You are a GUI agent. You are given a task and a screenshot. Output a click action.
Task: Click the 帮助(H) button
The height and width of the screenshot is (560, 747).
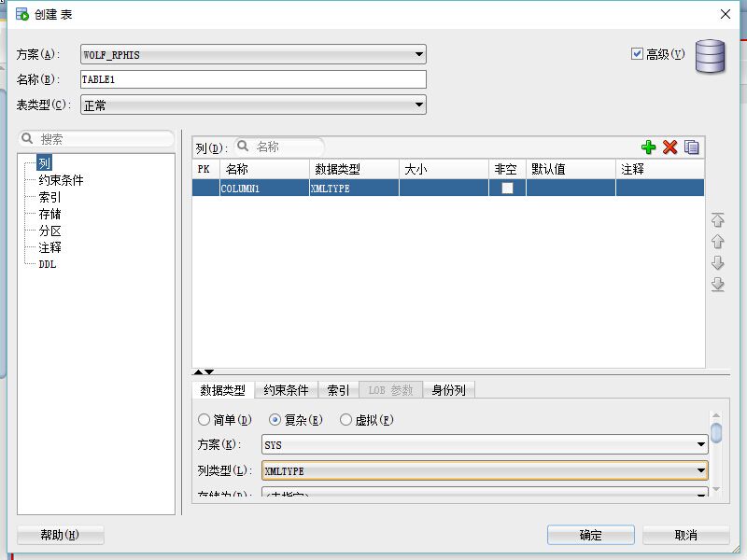(x=60, y=535)
